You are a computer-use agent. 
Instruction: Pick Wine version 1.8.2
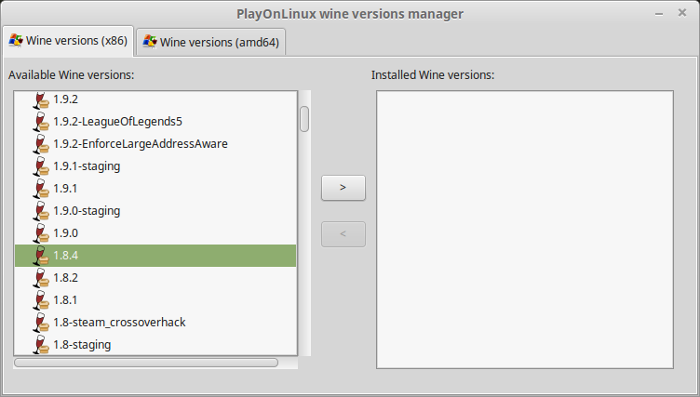(x=66, y=278)
